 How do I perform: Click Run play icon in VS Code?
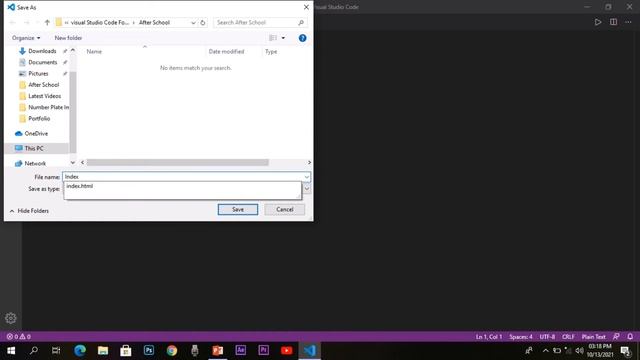click(x=598, y=22)
